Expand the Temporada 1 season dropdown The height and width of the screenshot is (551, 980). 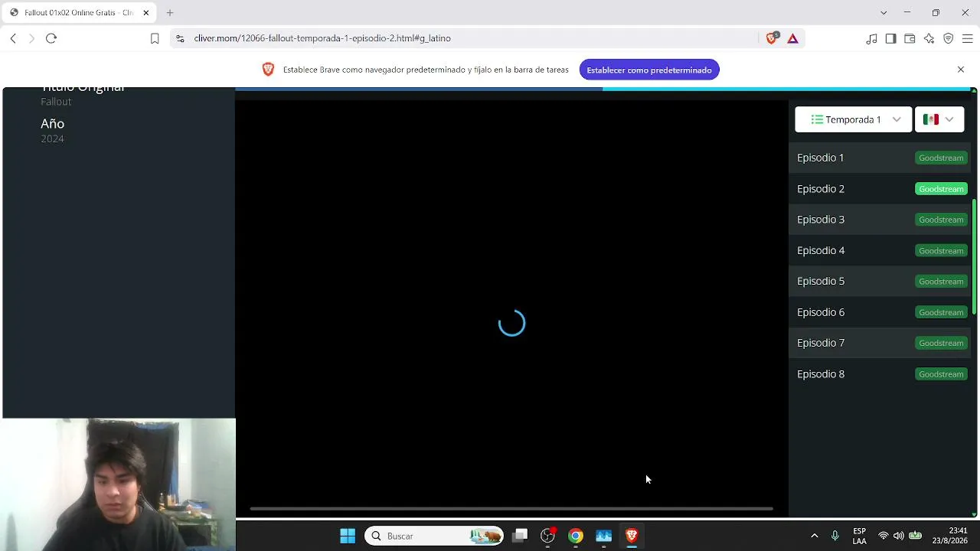click(x=854, y=119)
